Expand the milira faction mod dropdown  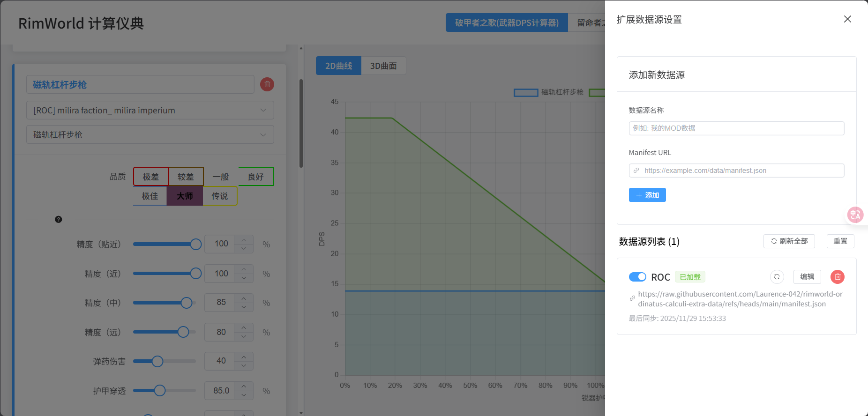point(150,110)
